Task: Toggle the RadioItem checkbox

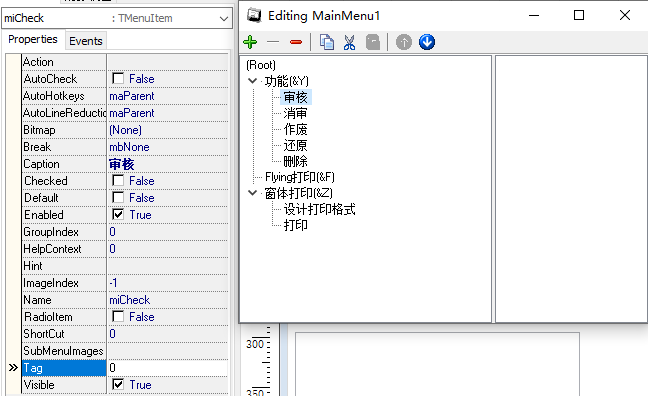Action: (118, 317)
